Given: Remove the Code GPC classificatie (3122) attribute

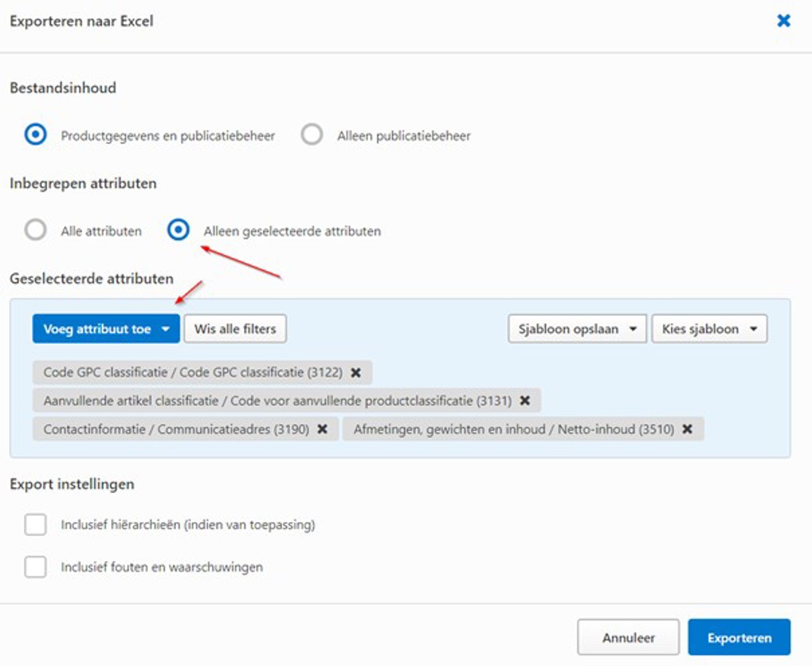Looking at the screenshot, I should (357, 372).
